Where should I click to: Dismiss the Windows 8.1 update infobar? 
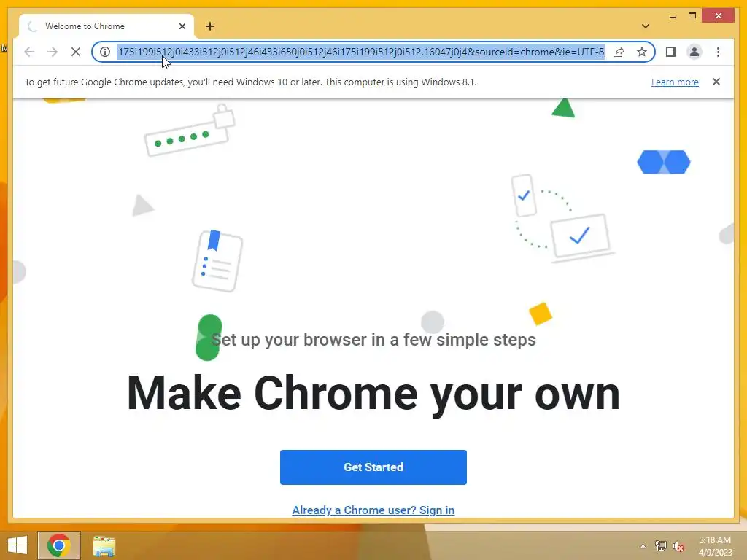[716, 82]
